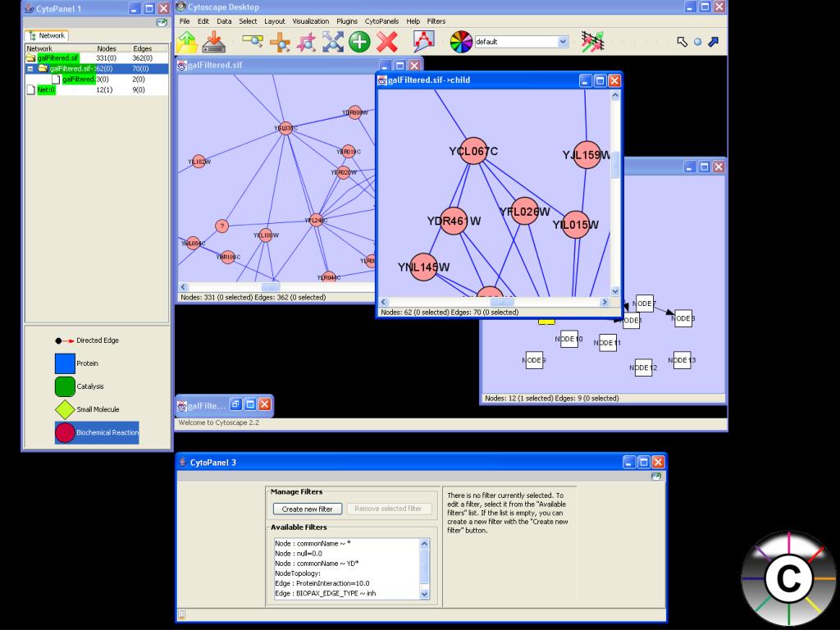Viewport: 840px width, 630px height.
Task: Click the '?' node in galFiltered.sif window
Action: [x=221, y=226]
